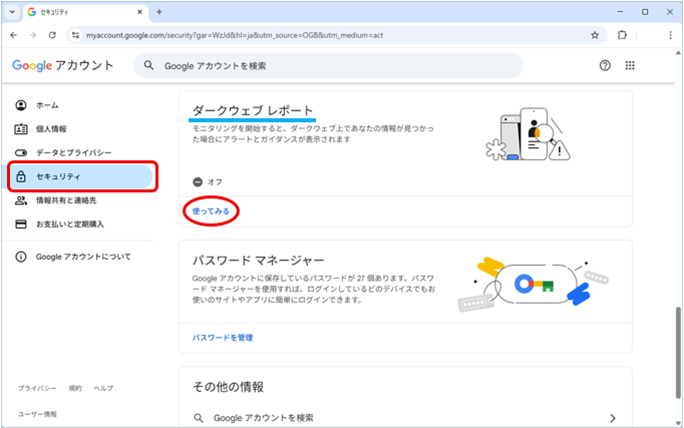
Task: Open 情報共有と連絡先 sidebar item
Action: pos(69,200)
